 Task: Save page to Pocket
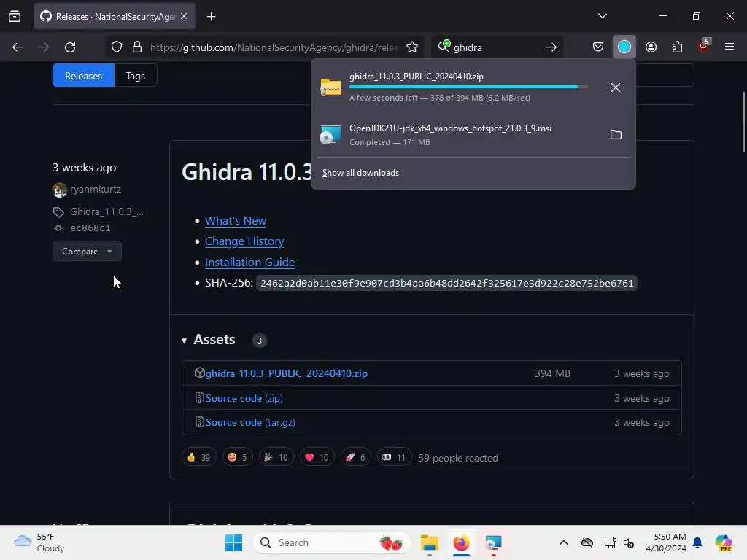click(x=598, y=47)
